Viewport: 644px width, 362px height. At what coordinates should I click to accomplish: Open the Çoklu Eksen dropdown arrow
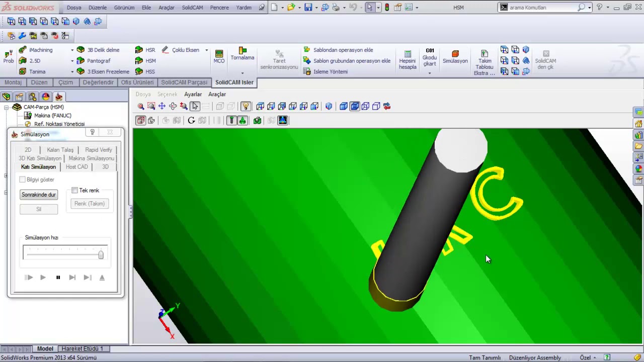pos(206,50)
